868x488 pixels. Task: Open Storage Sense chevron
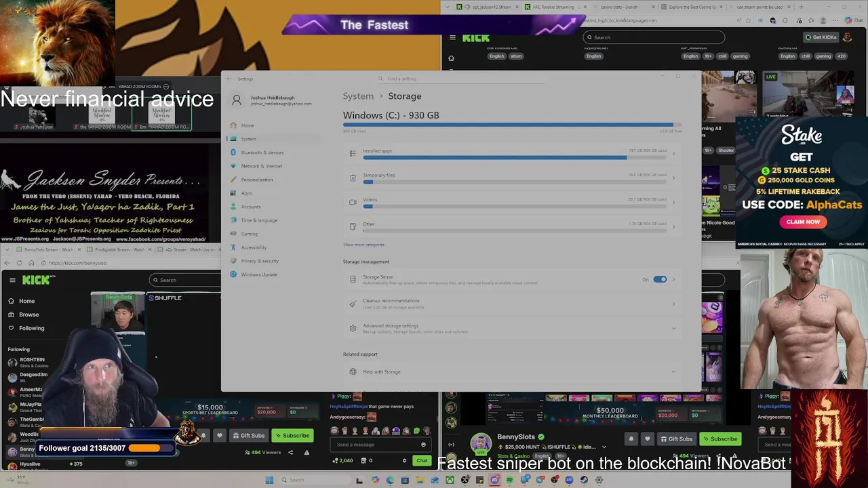pos(673,279)
